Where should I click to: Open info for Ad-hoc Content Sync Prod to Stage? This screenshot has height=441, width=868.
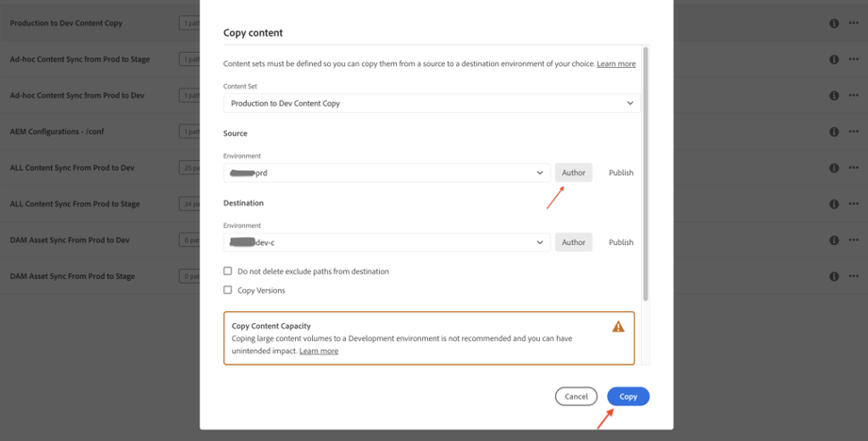[x=834, y=59]
